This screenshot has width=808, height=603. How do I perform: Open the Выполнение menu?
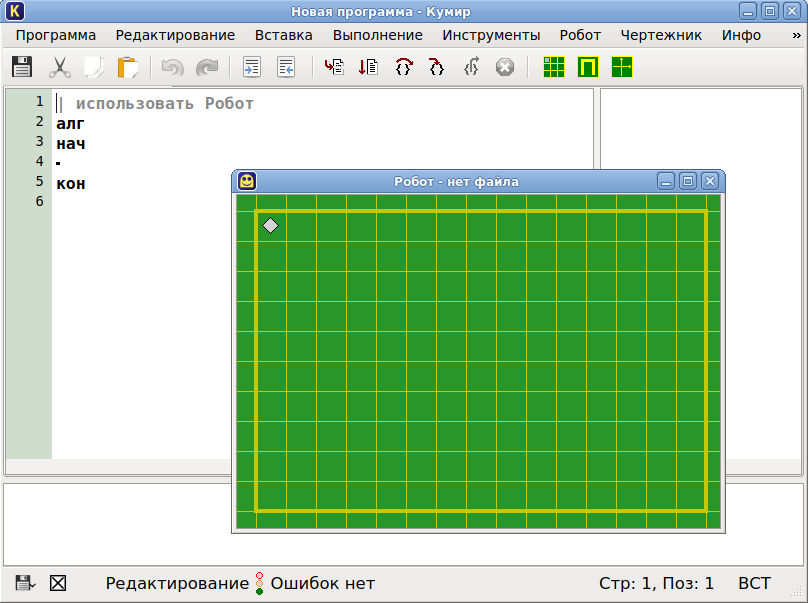coord(377,35)
